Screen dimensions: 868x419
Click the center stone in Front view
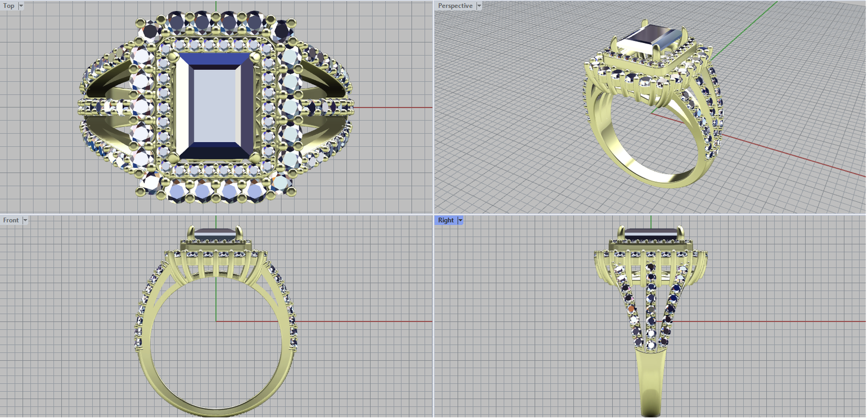215,234
